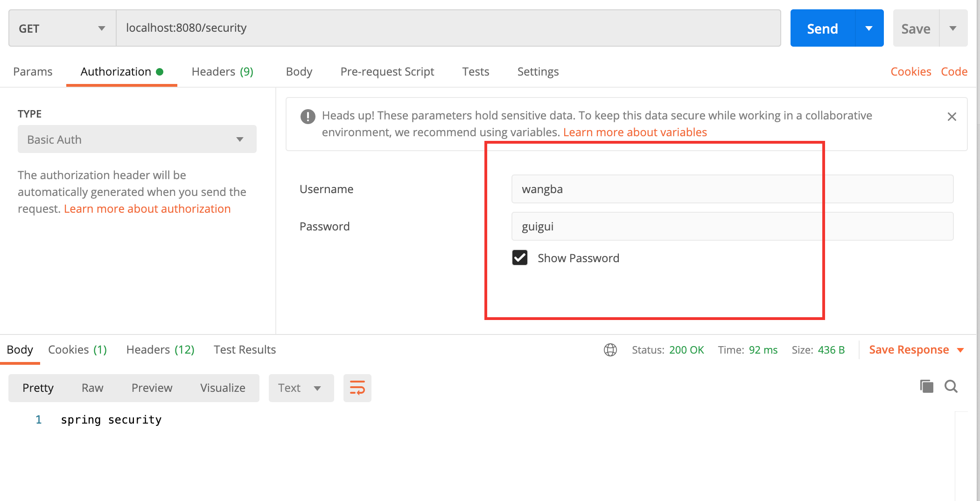This screenshot has height=501, width=980.
Task: Click the request URL field
Action: [x=448, y=28]
